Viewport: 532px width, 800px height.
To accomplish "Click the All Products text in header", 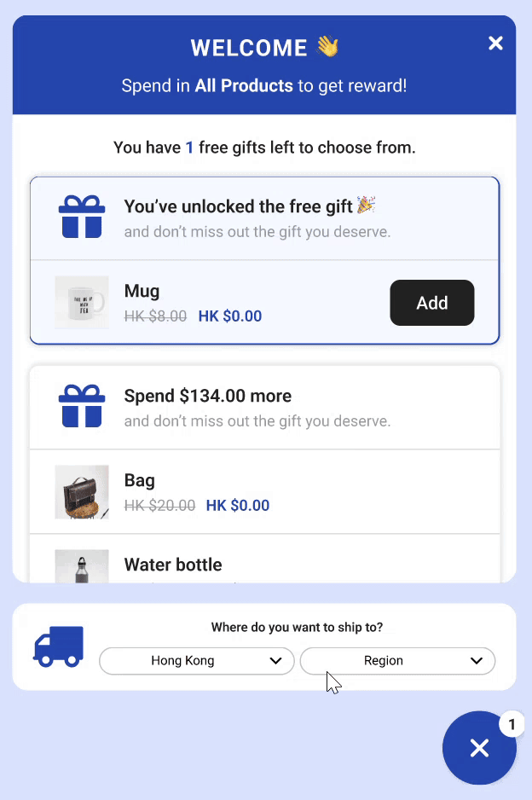I will [x=244, y=86].
